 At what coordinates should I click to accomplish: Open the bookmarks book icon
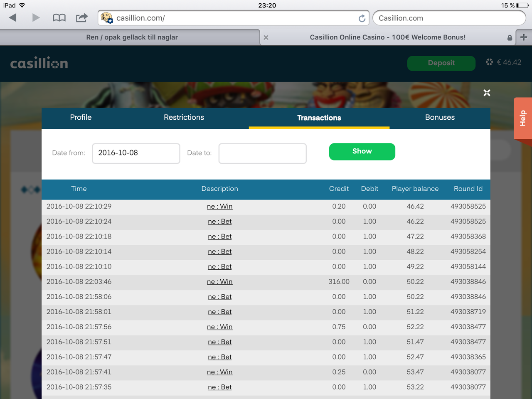point(59,18)
